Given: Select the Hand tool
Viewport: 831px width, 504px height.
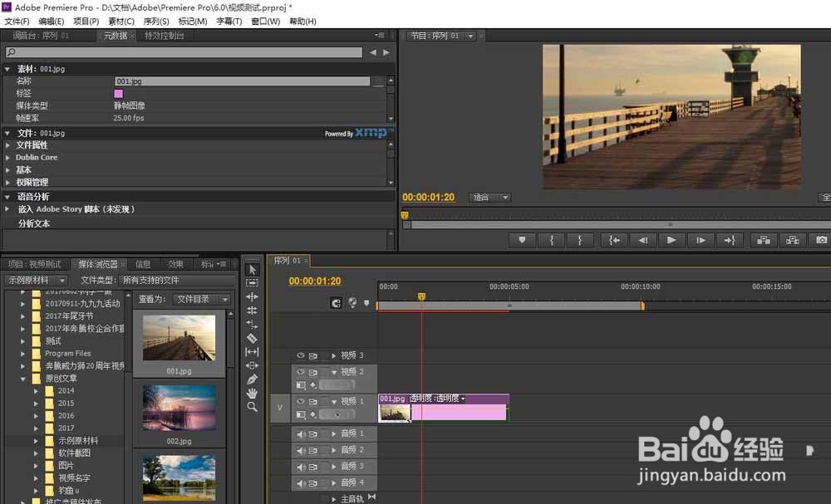Looking at the screenshot, I should (x=253, y=394).
